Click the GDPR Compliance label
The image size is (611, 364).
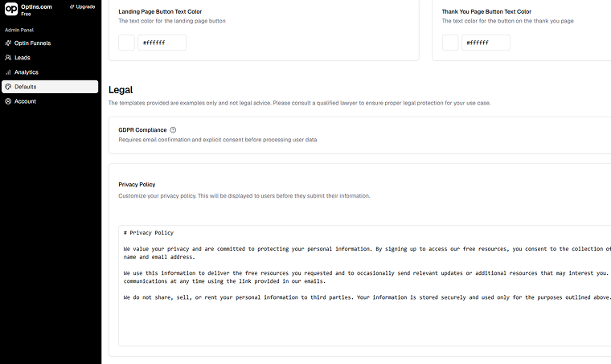[142, 129]
